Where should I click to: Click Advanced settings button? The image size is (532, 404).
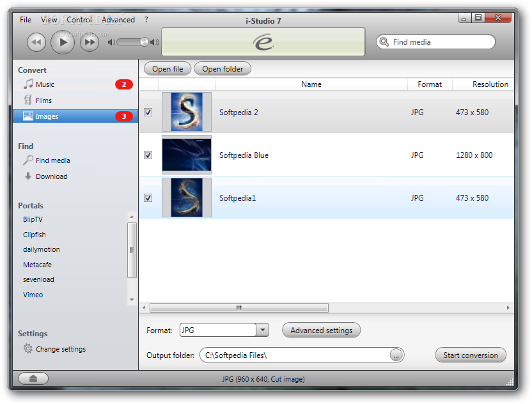pos(321,330)
